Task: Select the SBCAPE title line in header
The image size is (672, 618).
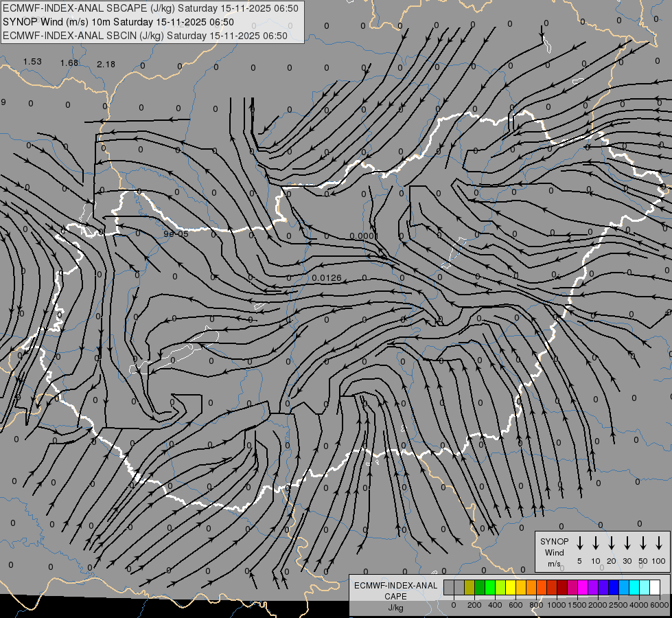Action: [150, 8]
